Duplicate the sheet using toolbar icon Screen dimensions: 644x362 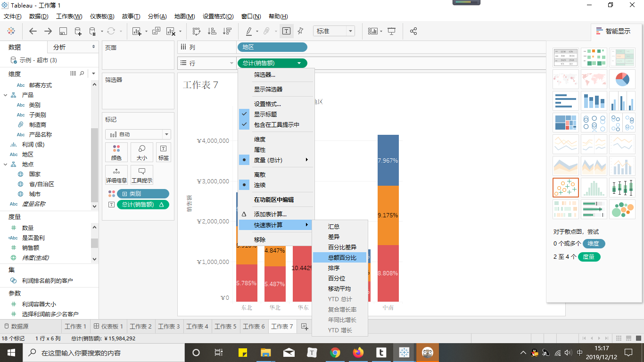[x=157, y=31]
